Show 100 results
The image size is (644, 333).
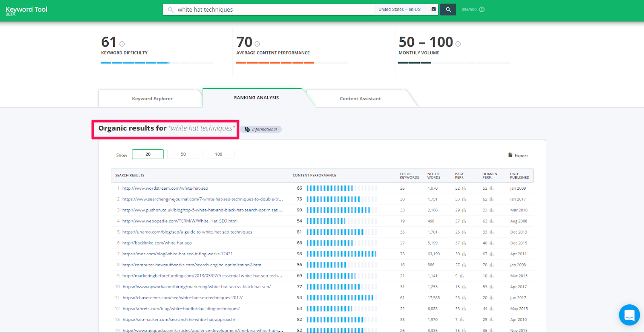tap(219, 154)
